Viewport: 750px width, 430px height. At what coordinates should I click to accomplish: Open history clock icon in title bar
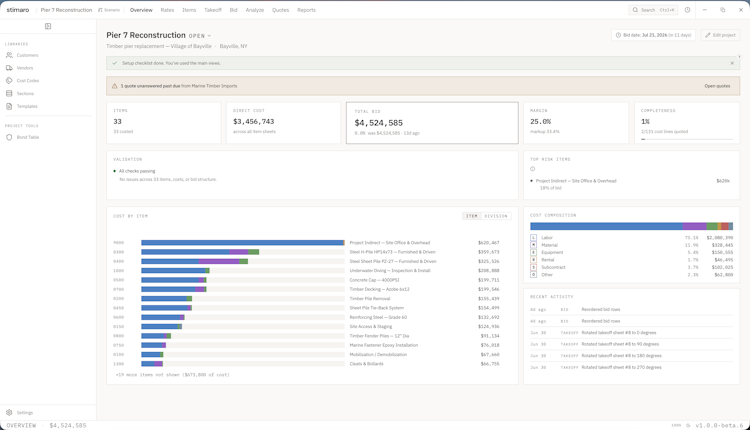pyautogui.click(x=687, y=10)
